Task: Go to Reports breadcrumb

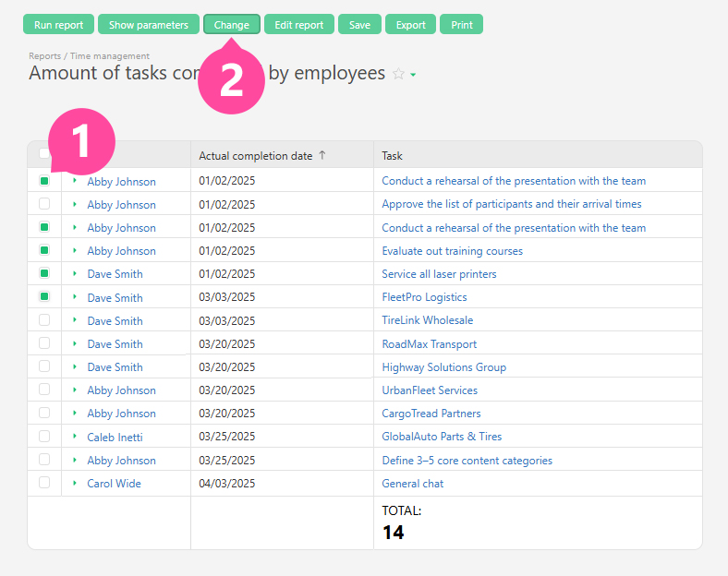Action: pyautogui.click(x=45, y=56)
